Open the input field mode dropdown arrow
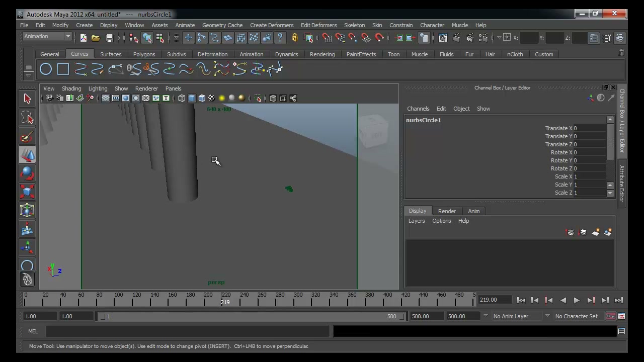Screen dimensions: 644x362 point(499,37)
